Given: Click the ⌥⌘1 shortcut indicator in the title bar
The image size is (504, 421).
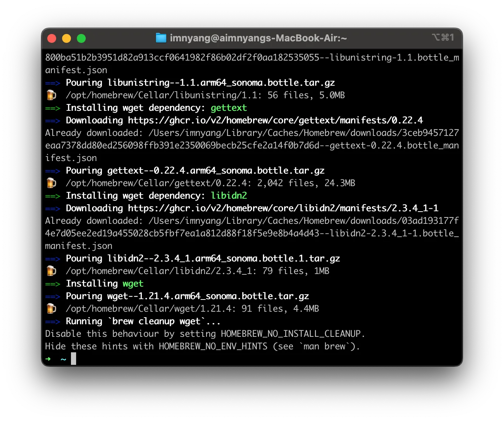Looking at the screenshot, I should click(x=443, y=37).
